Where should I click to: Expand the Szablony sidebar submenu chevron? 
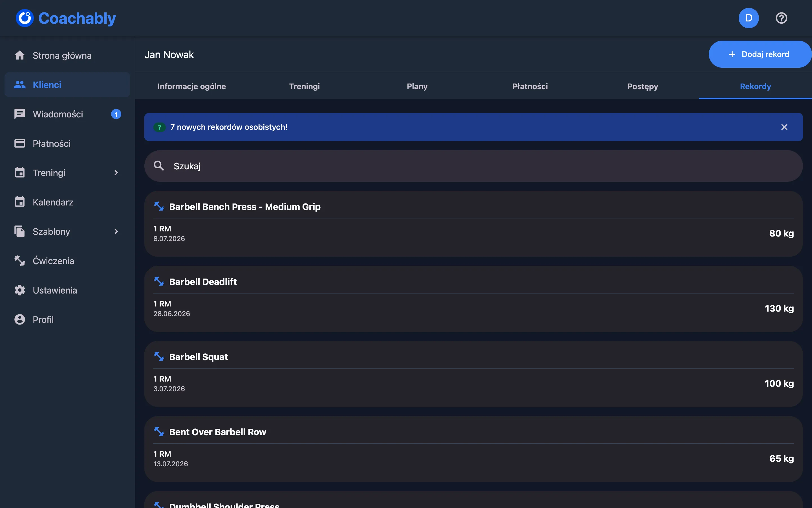click(116, 231)
